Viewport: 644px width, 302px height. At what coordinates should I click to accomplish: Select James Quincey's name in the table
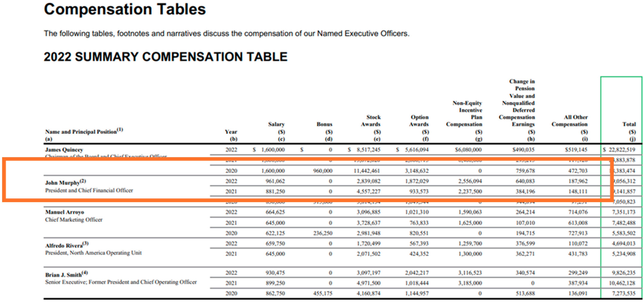[64, 150]
